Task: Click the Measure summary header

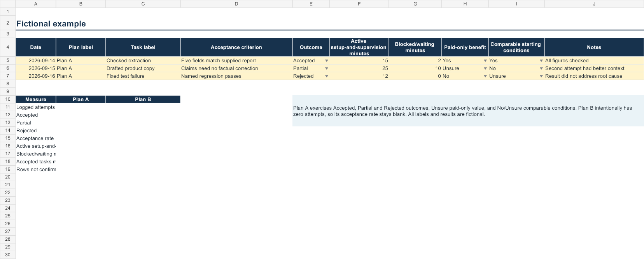Action: pyautogui.click(x=36, y=100)
